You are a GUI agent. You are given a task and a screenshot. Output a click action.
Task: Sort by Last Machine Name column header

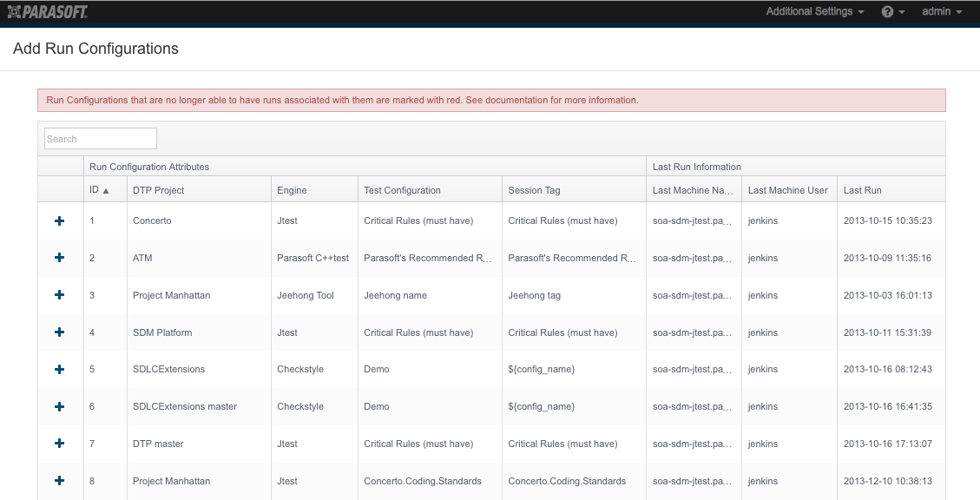click(694, 189)
